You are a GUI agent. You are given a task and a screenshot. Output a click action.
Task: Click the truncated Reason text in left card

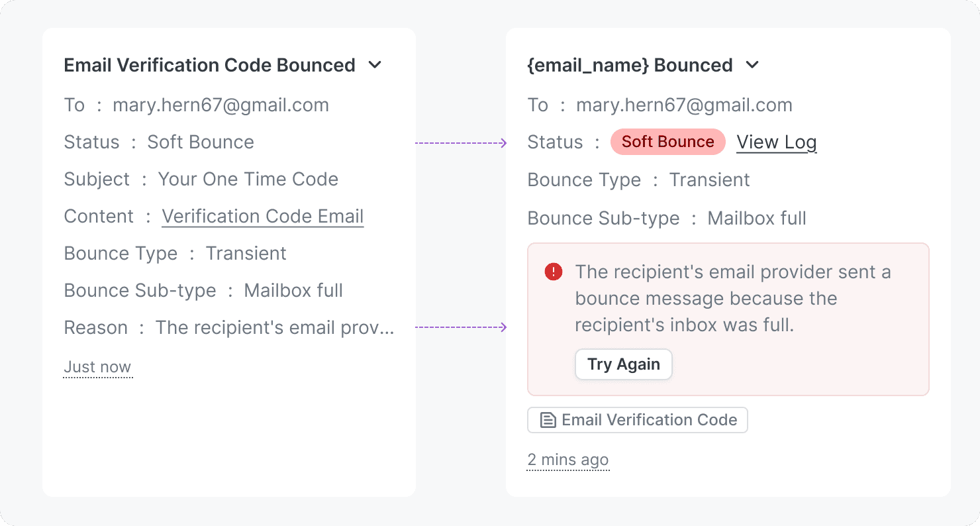tap(275, 328)
